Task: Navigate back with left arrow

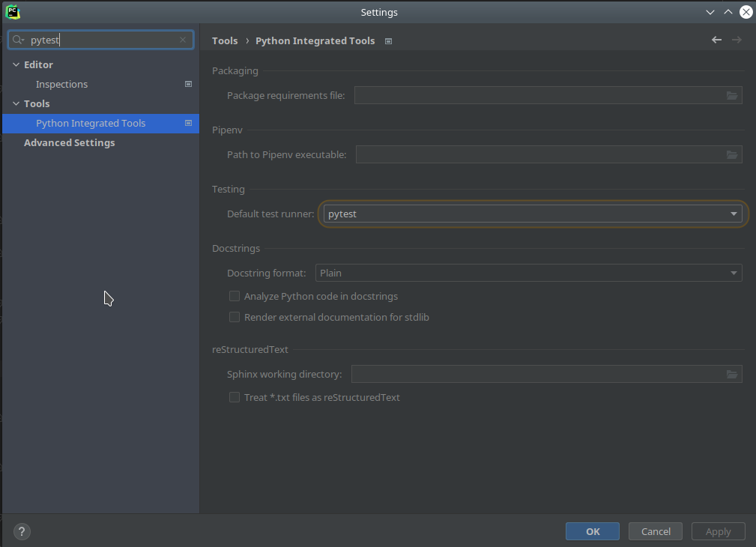Action: tap(716, 40)
